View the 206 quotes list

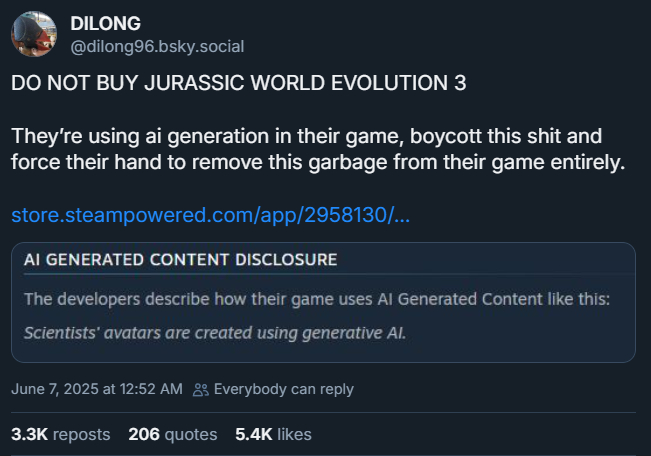coord(172,434)
